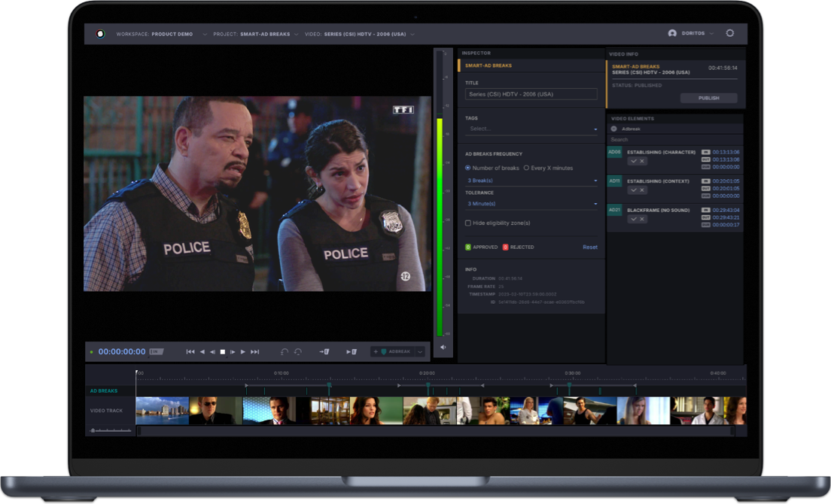Screen dimensions: 831x504
Task: Click the green AD21 badge
Action: click(614, 210)
